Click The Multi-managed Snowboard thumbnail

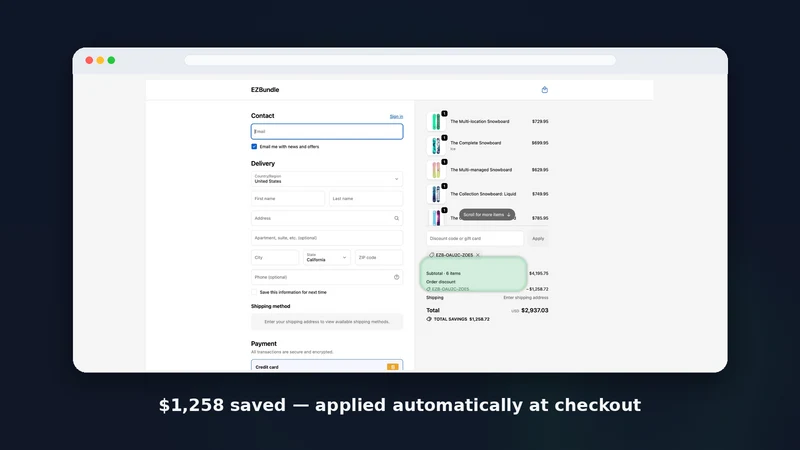[436, 170]
